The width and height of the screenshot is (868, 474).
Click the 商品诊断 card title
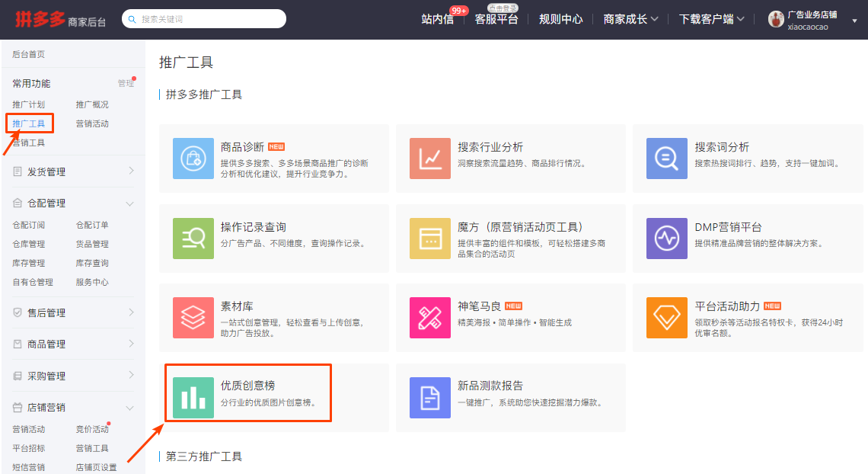point(242,147)
